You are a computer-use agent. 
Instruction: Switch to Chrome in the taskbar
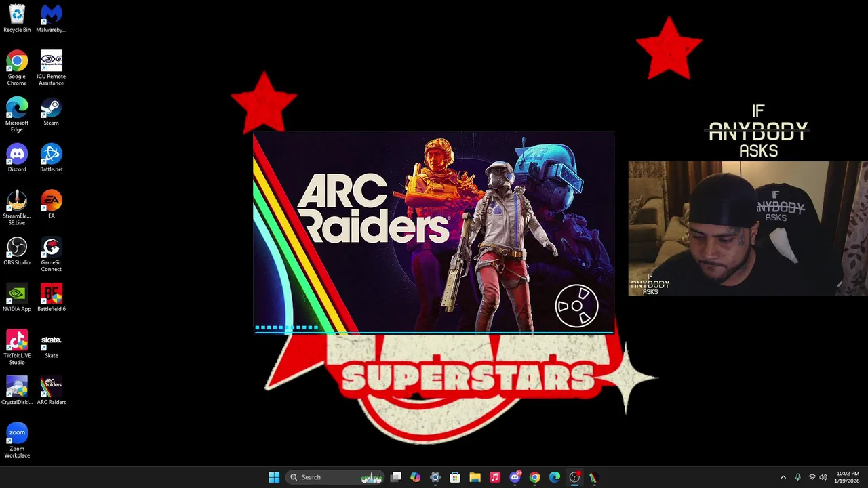tap(534, 477)
